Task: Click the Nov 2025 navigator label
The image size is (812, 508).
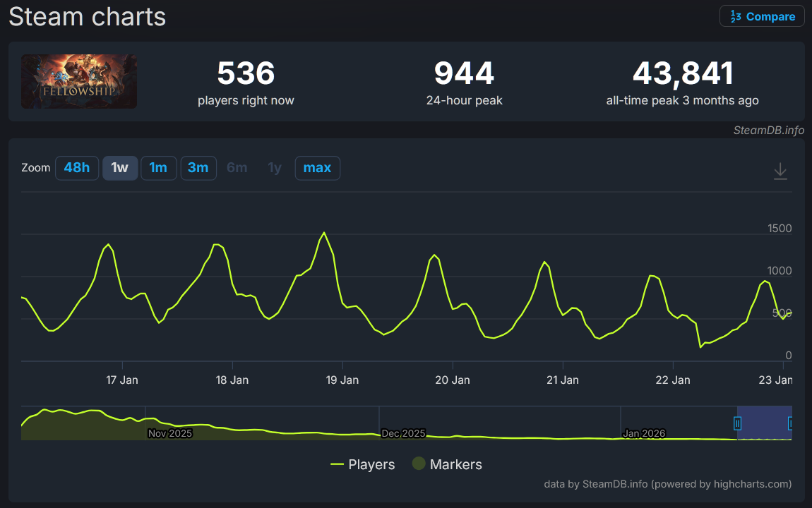Action: point(170,433)
